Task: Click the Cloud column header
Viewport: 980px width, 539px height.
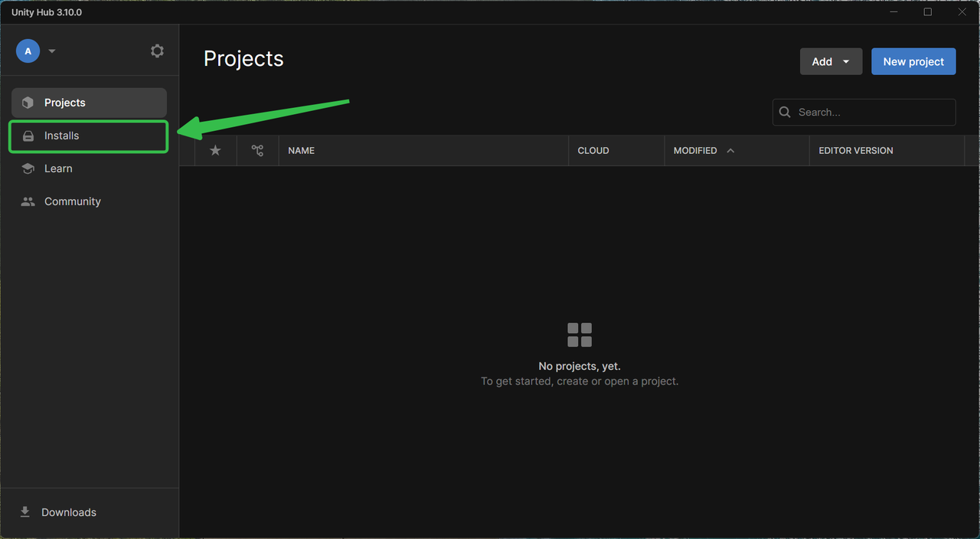Action: click(x=593, y=151)
